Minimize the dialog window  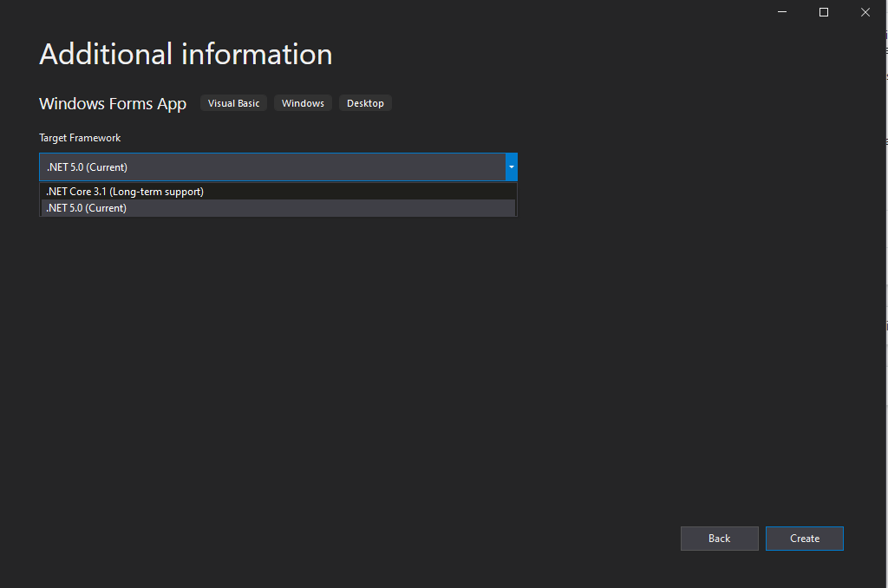tap(782, 12)
